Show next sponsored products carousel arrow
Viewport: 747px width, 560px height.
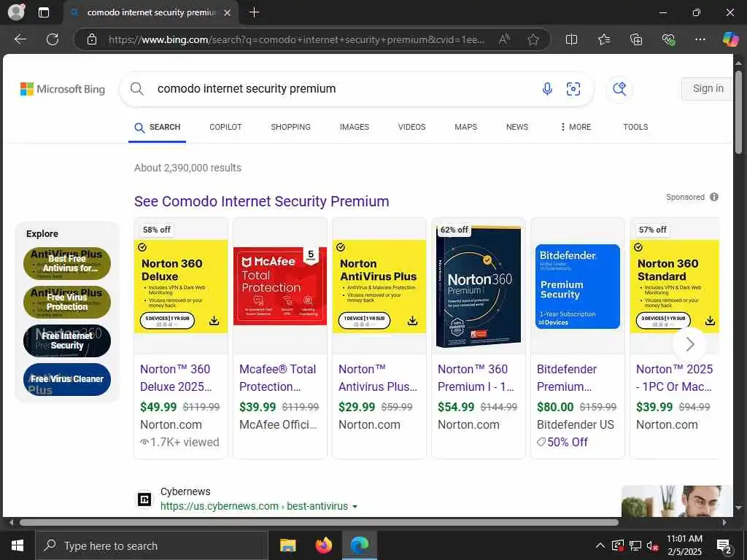(689, 344)
